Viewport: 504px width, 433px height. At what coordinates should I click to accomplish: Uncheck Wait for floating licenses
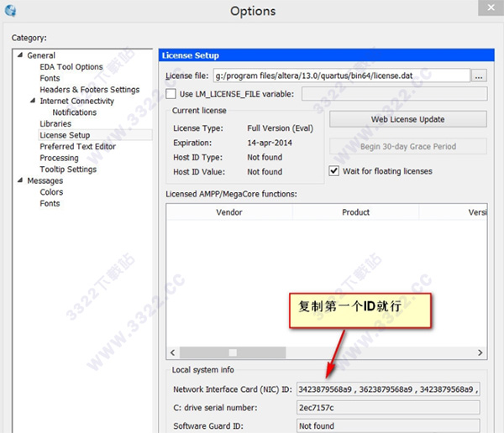[x=334, y=171]
